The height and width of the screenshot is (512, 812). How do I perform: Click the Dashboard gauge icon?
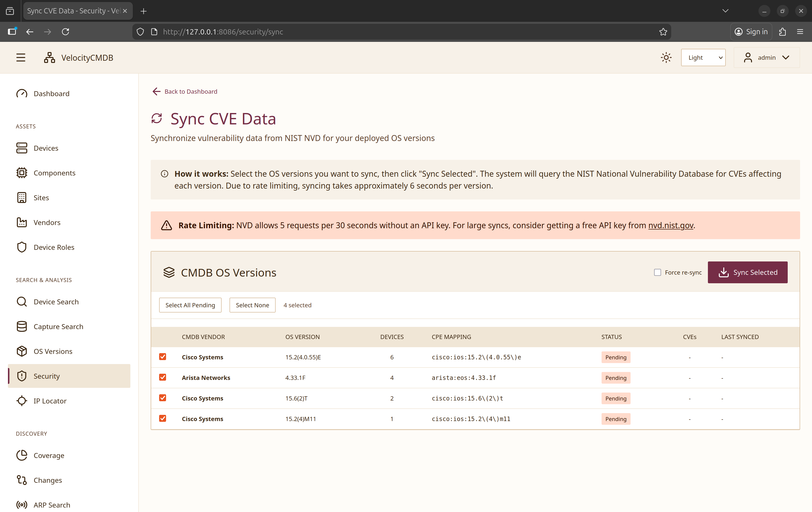click(22, 94)
